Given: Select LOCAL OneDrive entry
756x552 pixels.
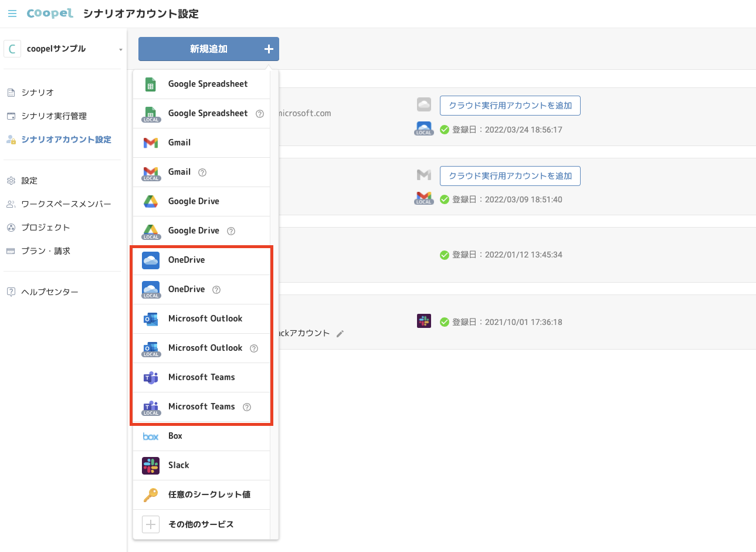Looking at the screenshot, I should (x=202, y=289).
